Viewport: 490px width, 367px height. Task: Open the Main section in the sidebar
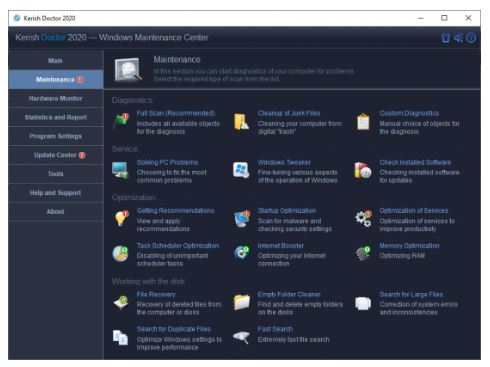pyautogui.click(x=56, y=60)
